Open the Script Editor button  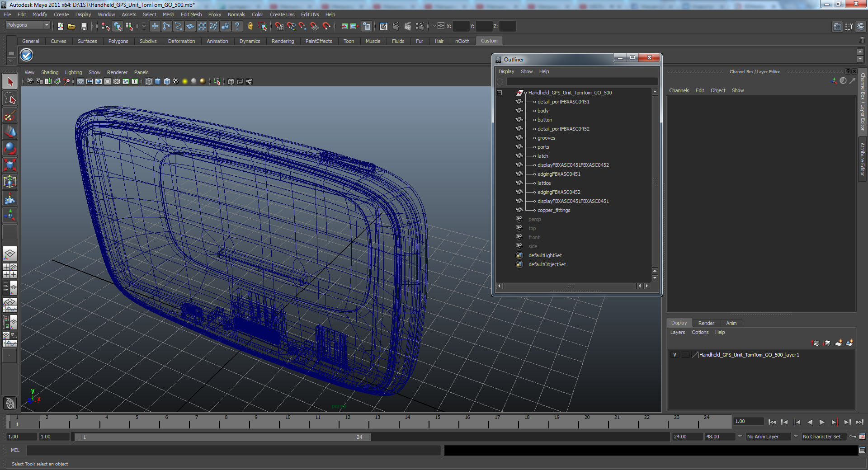tap(862, 450)
